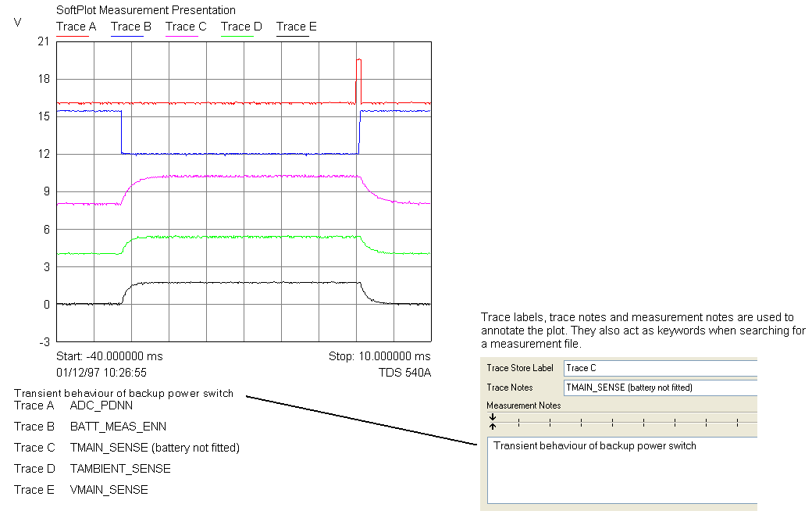Select the Trace B legend entry

pos(130,26)
